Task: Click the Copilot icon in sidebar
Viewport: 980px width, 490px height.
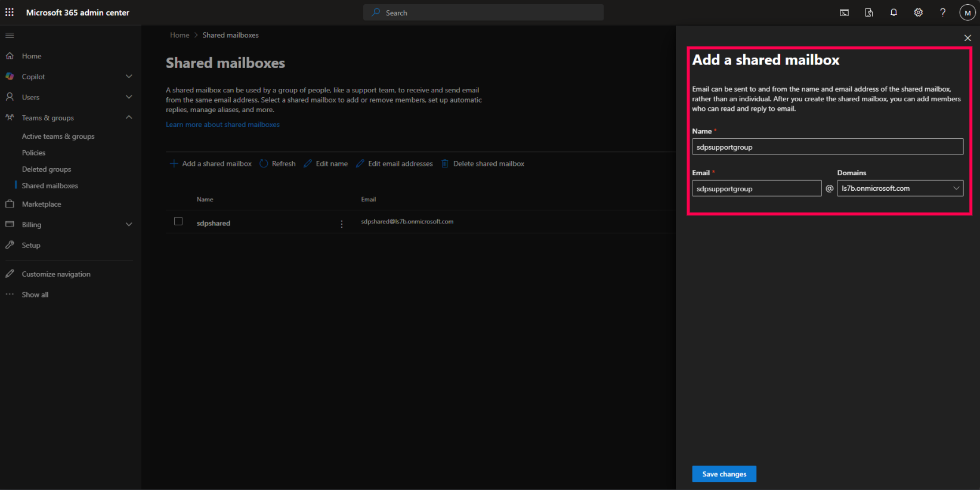Action: click(10, 76)
